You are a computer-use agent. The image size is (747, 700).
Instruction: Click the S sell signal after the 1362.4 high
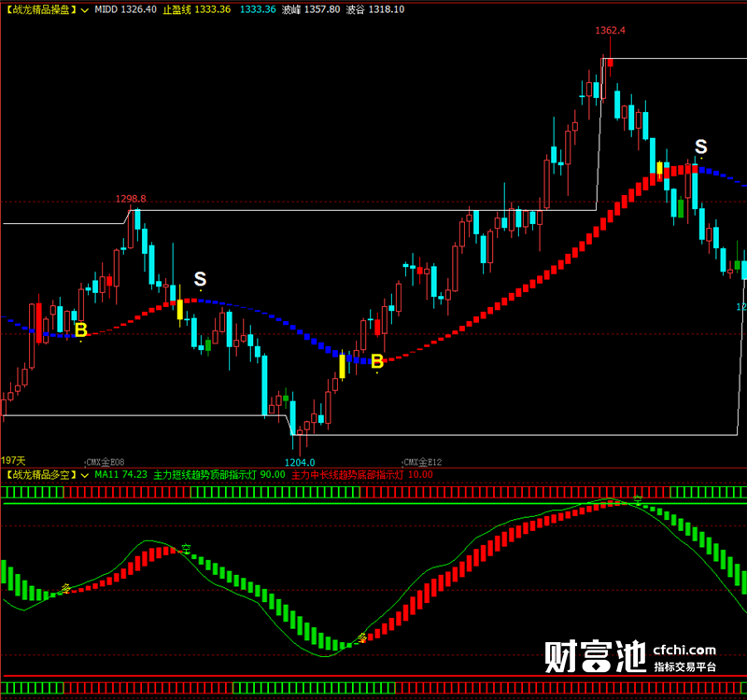tap(701, 147)
